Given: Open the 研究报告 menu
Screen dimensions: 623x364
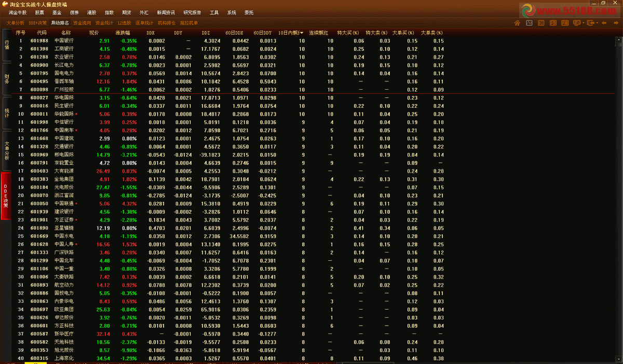Looking at the screenshot, I should (192, 12).
